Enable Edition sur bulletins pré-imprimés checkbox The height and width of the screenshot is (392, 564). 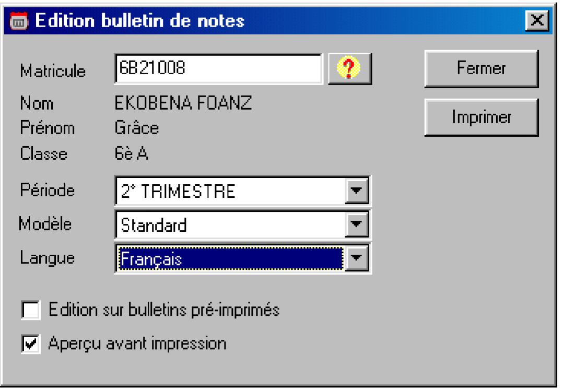click(x=29, y=311)
